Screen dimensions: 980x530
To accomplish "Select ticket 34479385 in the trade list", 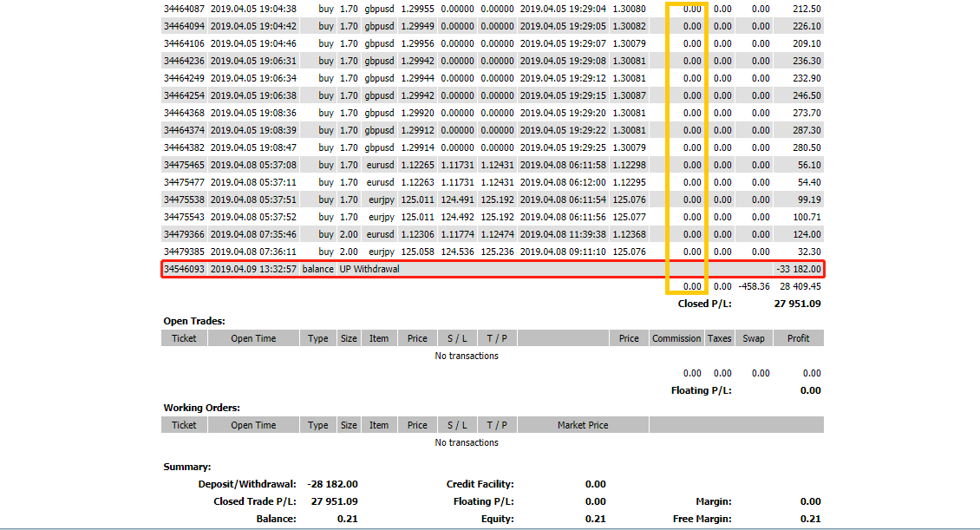I will [184, 252].
